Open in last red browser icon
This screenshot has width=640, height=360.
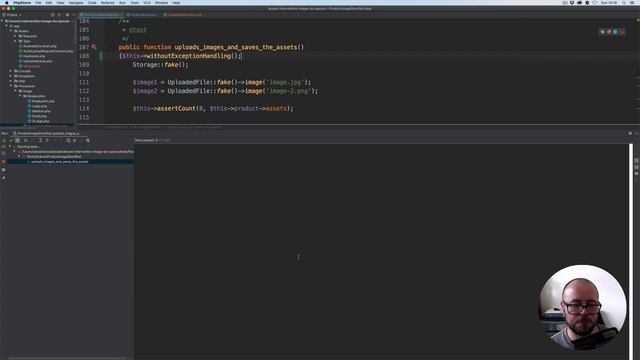[x=622, y=31]
